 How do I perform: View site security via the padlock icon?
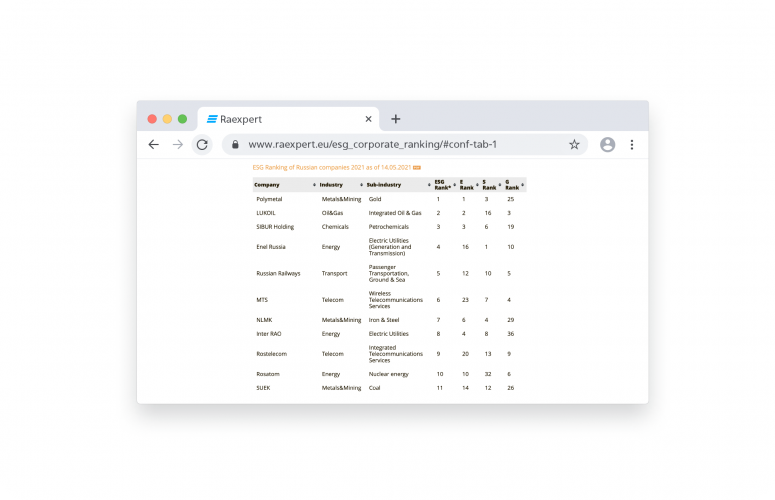[235, 144]
